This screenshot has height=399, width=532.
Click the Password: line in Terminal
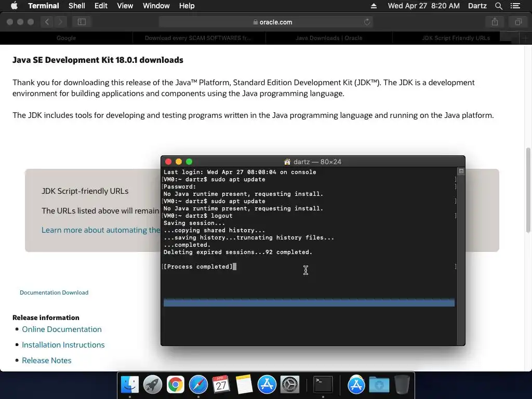point(179,187)
